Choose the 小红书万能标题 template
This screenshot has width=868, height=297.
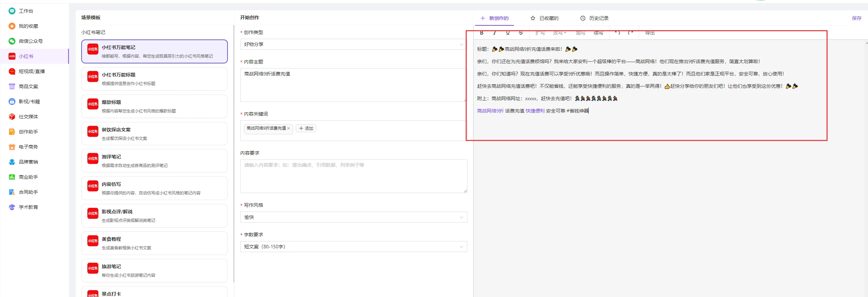tap(155, 79)
